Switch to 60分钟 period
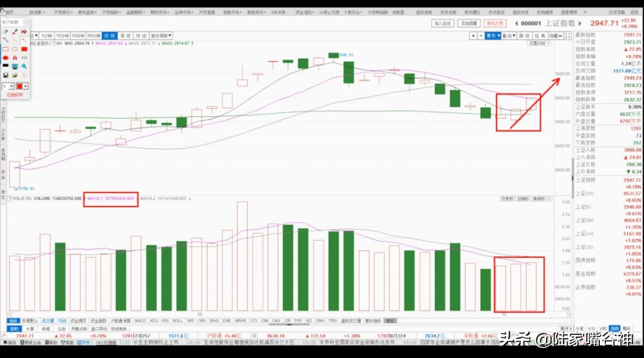 (94, 36)
